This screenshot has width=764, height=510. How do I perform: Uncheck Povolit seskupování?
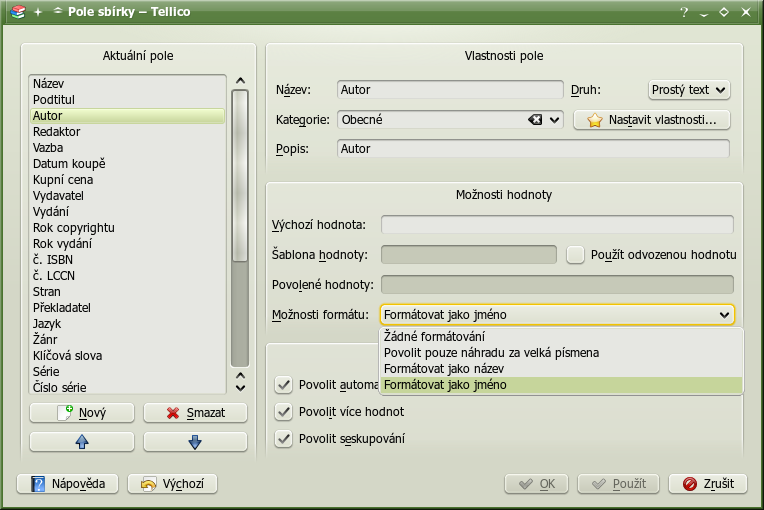tap(283, 438)
